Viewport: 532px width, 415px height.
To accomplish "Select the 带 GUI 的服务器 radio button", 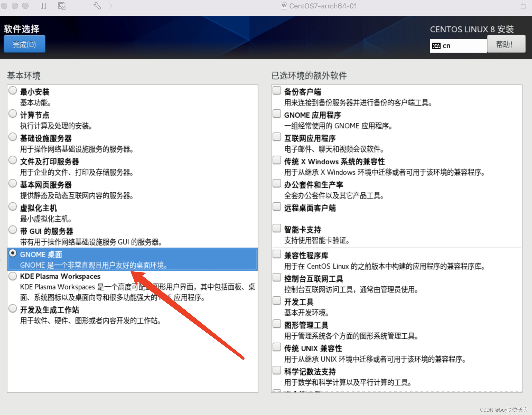I will (x=13, y=230).
